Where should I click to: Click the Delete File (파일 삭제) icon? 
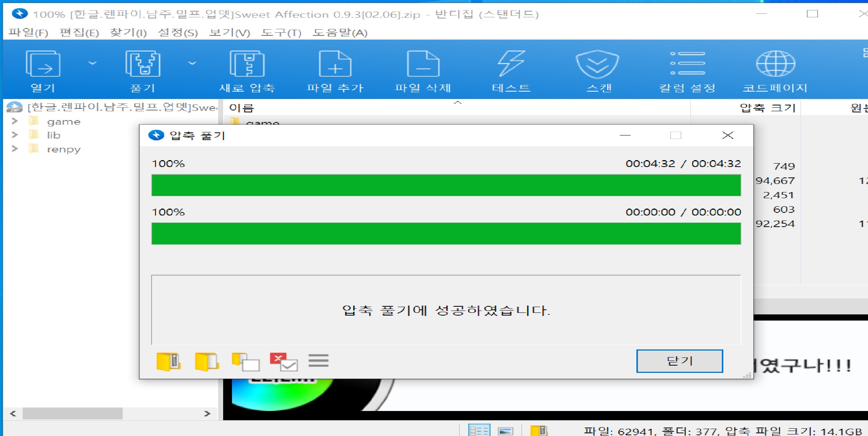click(423, 64)
